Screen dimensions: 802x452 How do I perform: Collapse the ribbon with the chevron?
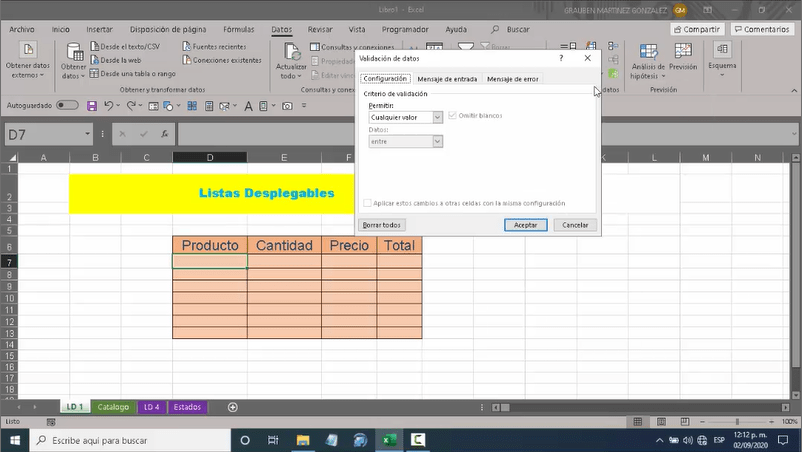(794, 91)
